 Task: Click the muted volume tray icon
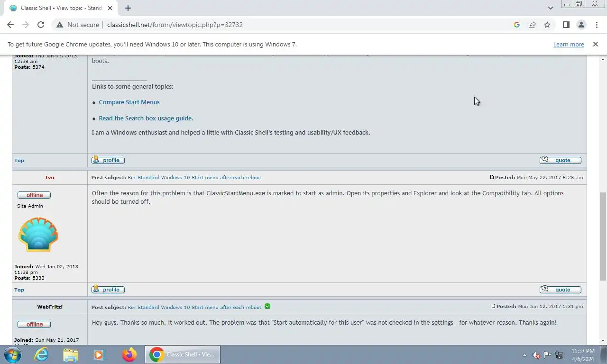[x=536, y=355]
